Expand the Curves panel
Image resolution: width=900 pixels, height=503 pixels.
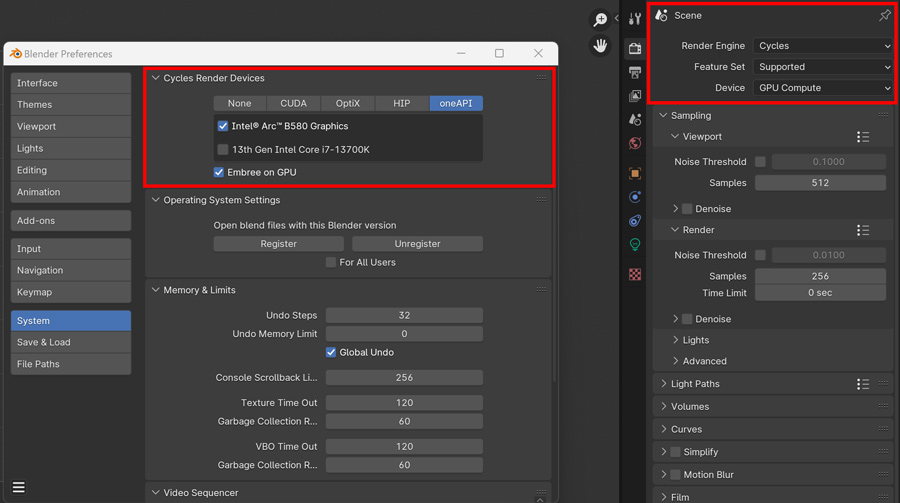(x=664, y=430)
